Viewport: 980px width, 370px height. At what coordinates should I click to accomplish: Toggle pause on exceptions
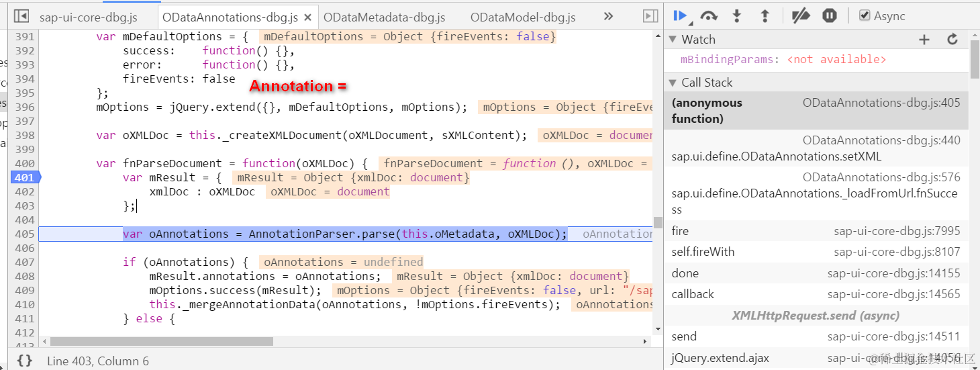point(830,15)
